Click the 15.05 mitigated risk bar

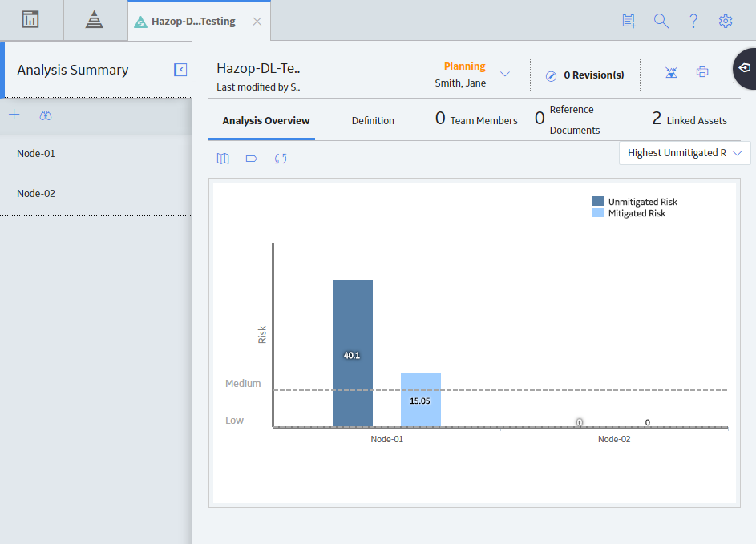click(x=421, y=400)
